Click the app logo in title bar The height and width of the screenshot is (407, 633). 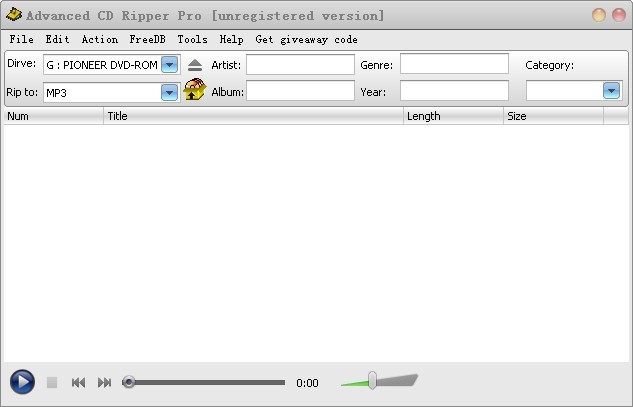pos(13,15)
